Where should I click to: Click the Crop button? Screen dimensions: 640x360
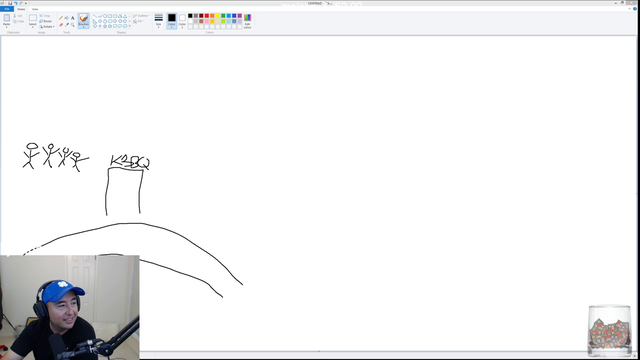click(x=44, y=16)
